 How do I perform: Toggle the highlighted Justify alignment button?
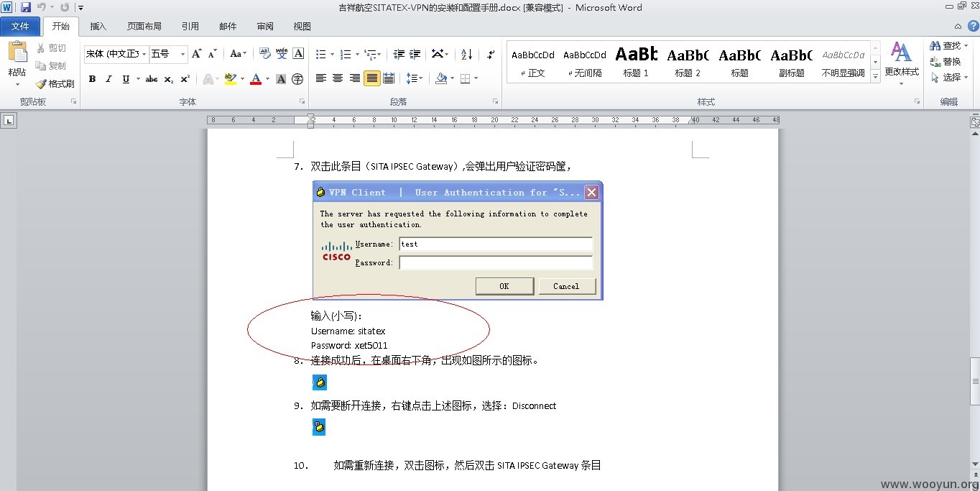(371, 78)
